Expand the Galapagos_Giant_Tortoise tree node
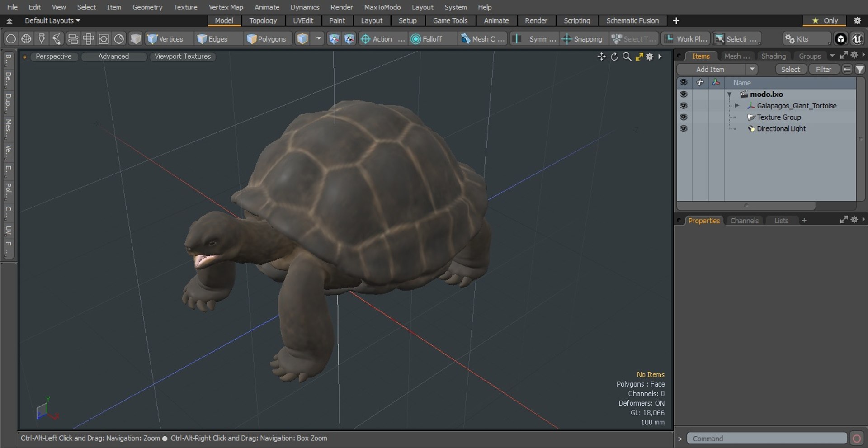The image size is (868, 448). pos(737,105)
